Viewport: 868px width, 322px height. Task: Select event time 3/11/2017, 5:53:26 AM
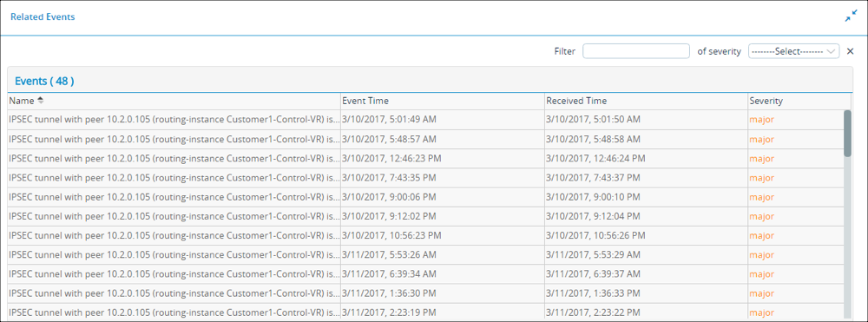click(x=389, y=255)
